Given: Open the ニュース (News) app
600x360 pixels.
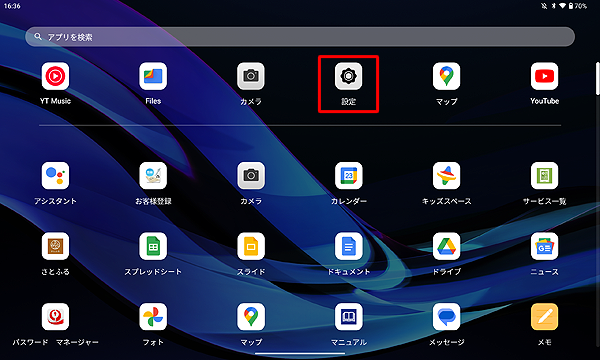Looking at the screenshot, I should click(x=545, y=246).
